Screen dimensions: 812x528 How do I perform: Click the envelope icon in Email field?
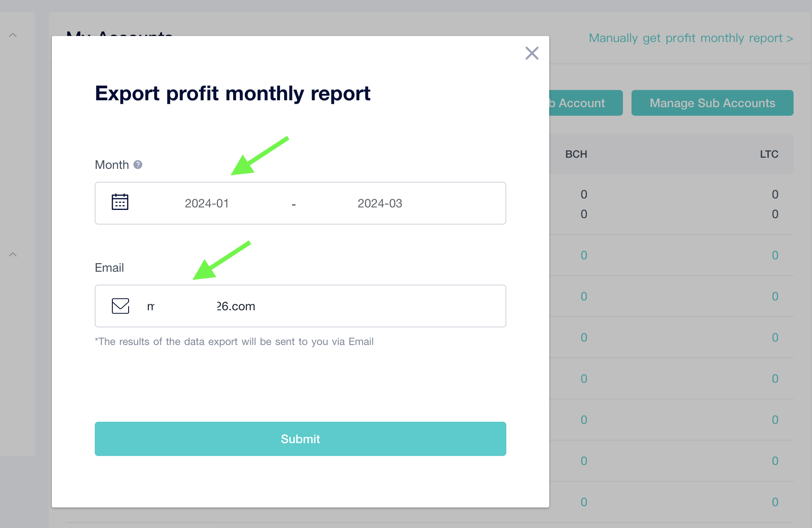[x=120, y=306]
